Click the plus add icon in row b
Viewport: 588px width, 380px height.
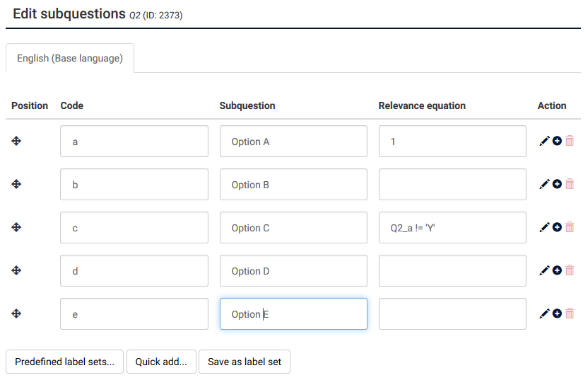[x=557, y=184]
